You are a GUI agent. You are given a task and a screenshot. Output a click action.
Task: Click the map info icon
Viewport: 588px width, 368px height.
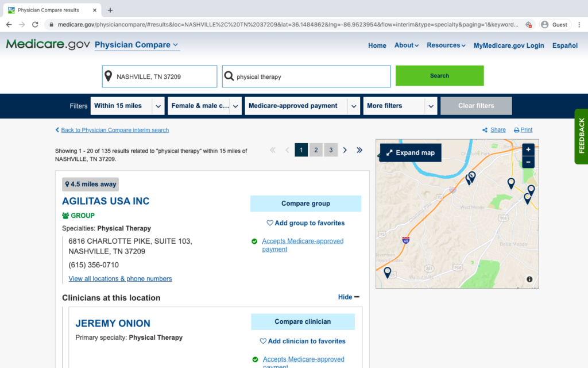click(x=529, y=279)
